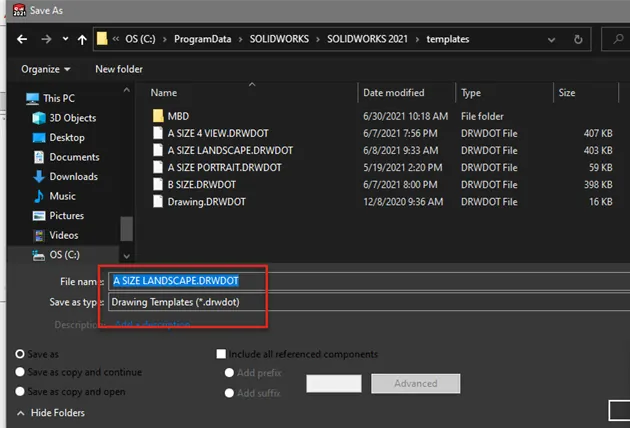Click the templates breadcrumb segment

point(448,39)
